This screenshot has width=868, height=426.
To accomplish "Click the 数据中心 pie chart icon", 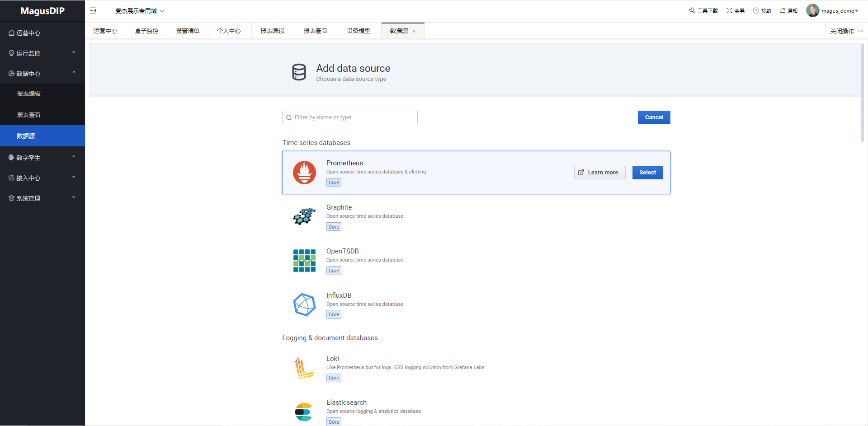I will pos(12,74).
